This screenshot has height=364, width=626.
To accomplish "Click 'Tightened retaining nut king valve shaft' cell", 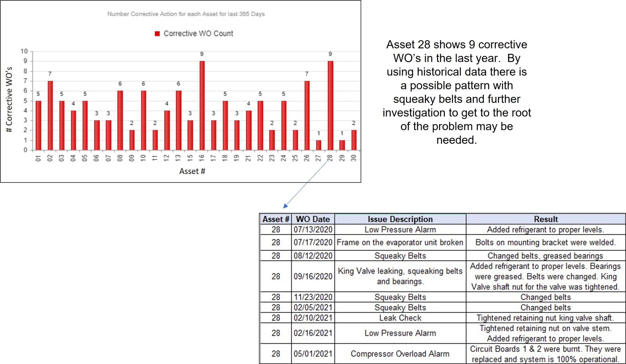I will pos(546,318).
